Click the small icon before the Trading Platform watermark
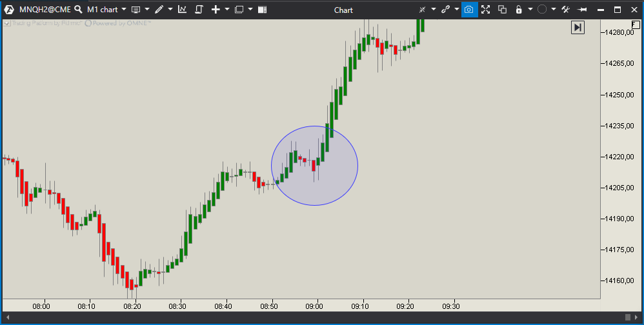This screenshot has height=325, width=644. (7, 23)
